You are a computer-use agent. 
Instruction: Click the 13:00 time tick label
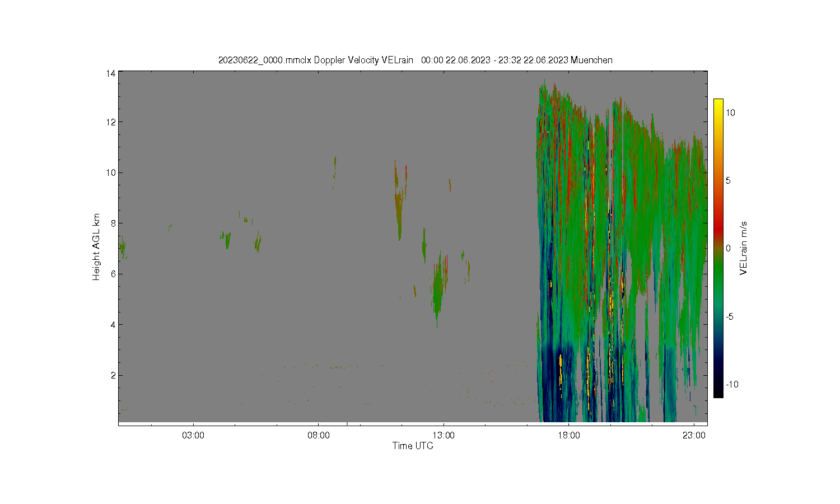[444, 435]
